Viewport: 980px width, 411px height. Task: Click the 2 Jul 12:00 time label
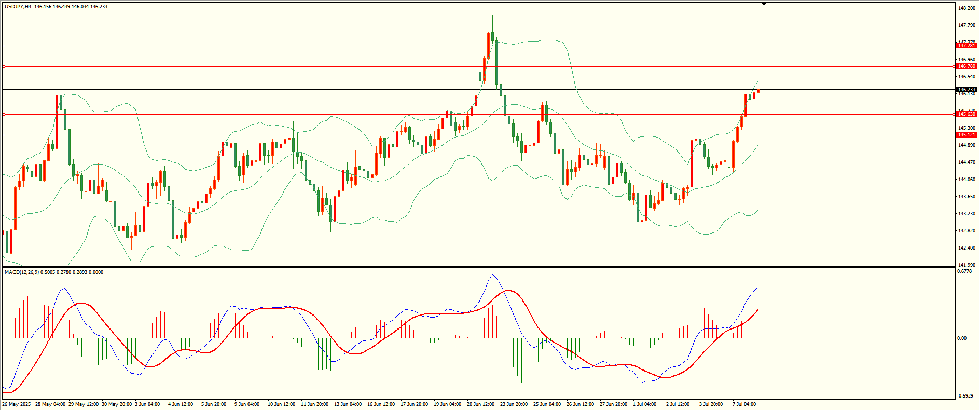pyautogui.click(x=678, y=404)
